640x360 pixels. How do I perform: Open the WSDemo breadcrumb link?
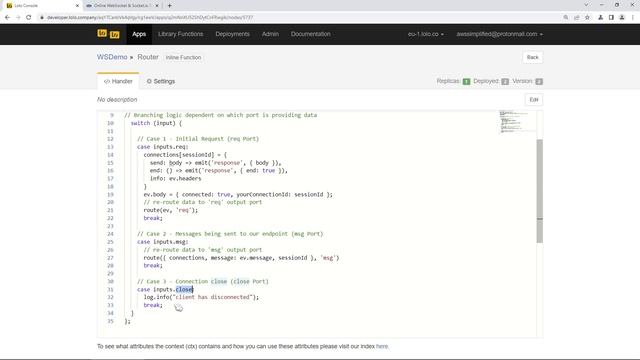(112, 57)
